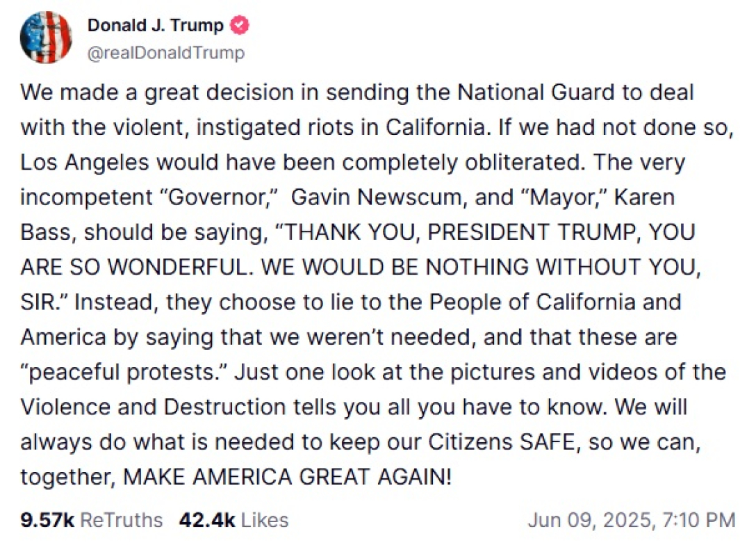This screenshot has width=756, height=552.
Task: Open the @realDonaldTrump handle link
Action: [165, 53]
